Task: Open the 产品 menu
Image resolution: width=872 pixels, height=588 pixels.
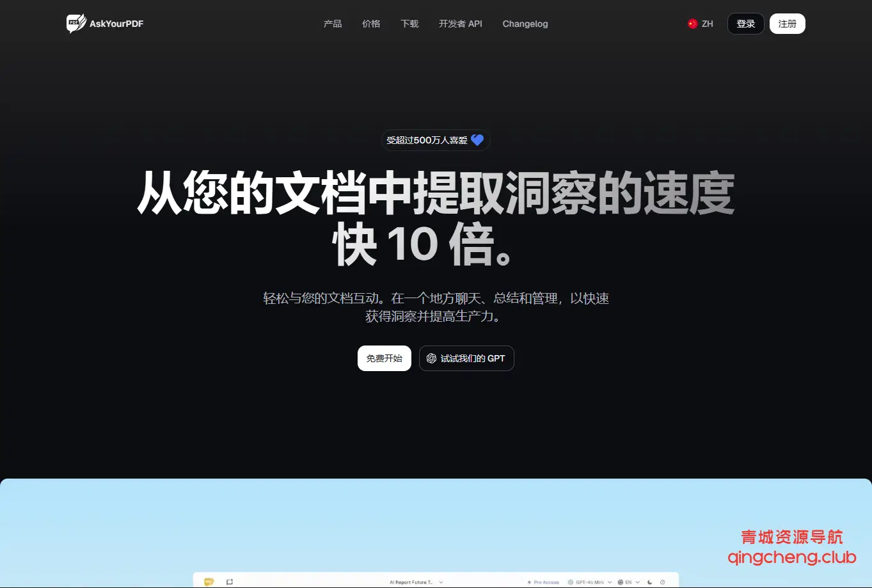Action: click(333, 24)
